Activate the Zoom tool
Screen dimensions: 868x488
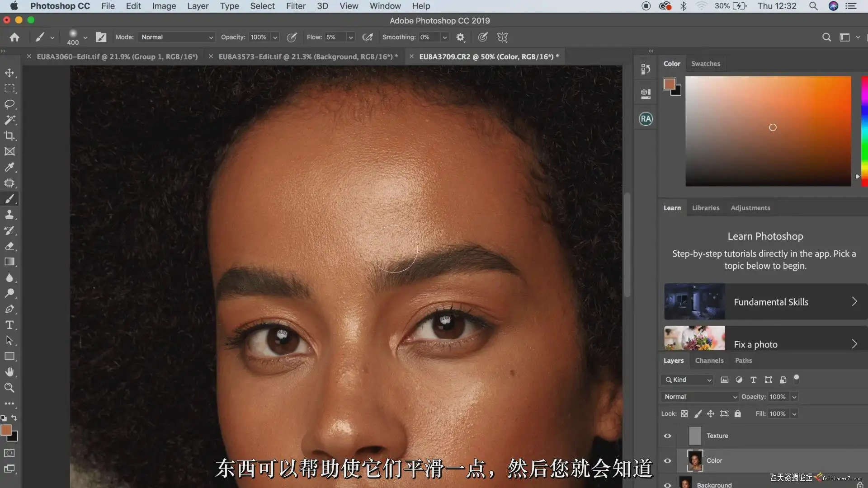pyautogui.click(x=9, y=388)
